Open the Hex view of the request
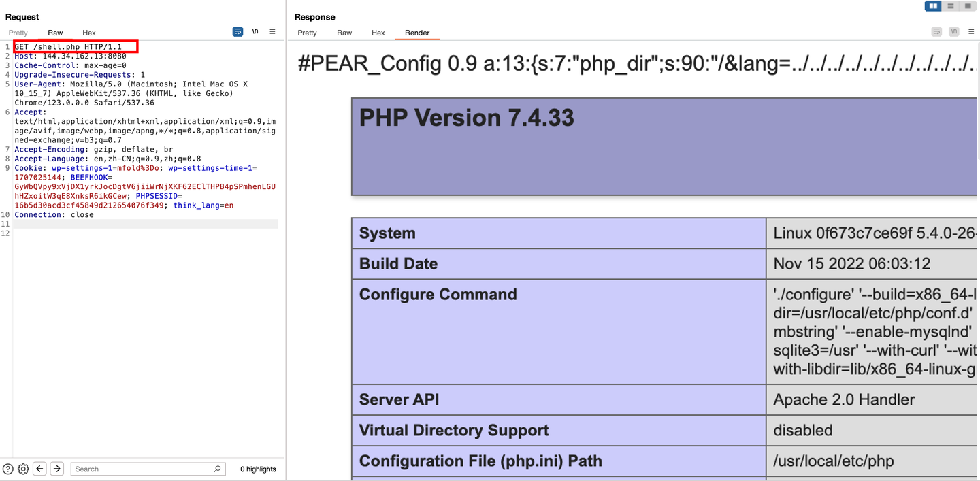Image resolution: width=980 pixels, height=481 pixels. (88, 33)
